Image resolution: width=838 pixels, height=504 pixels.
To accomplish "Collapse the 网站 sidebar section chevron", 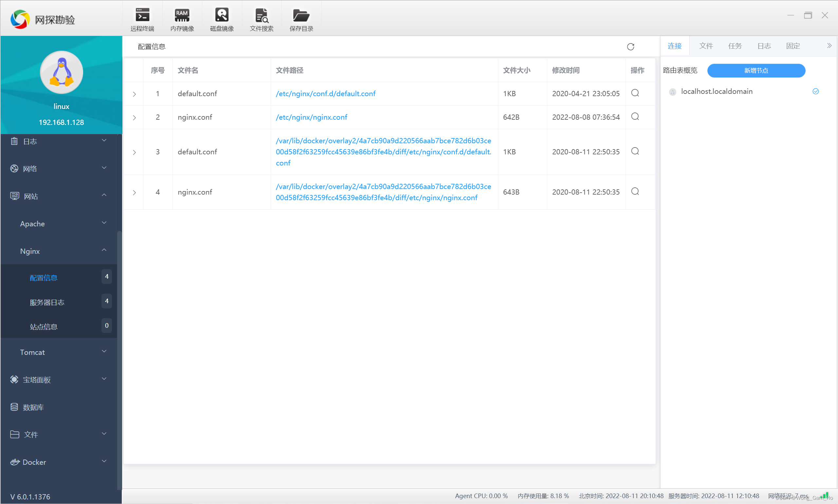I will click(x=104, y=195).
